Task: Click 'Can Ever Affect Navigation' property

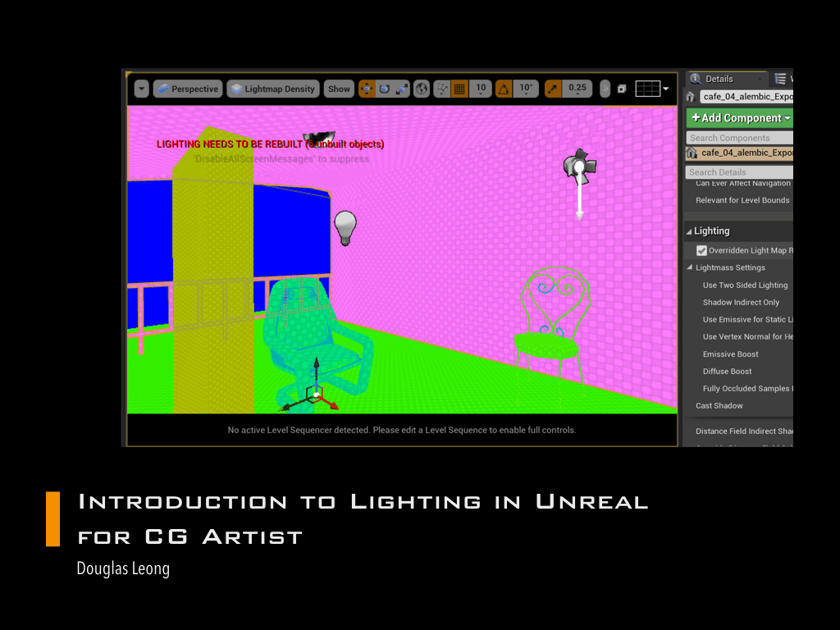Action: [742, 183]
